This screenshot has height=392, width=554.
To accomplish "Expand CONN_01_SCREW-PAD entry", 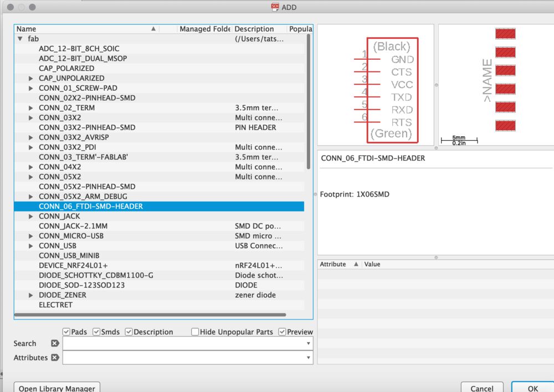I will click(x=30, y=88).
